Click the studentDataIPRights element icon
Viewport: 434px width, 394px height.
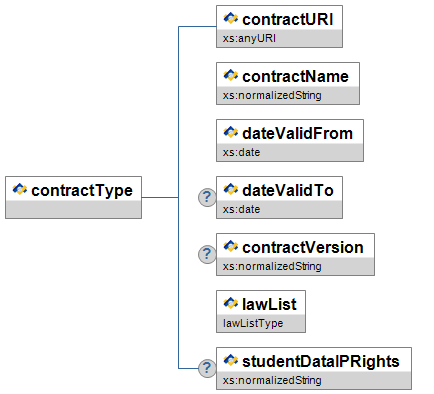(x=231, y=360)
